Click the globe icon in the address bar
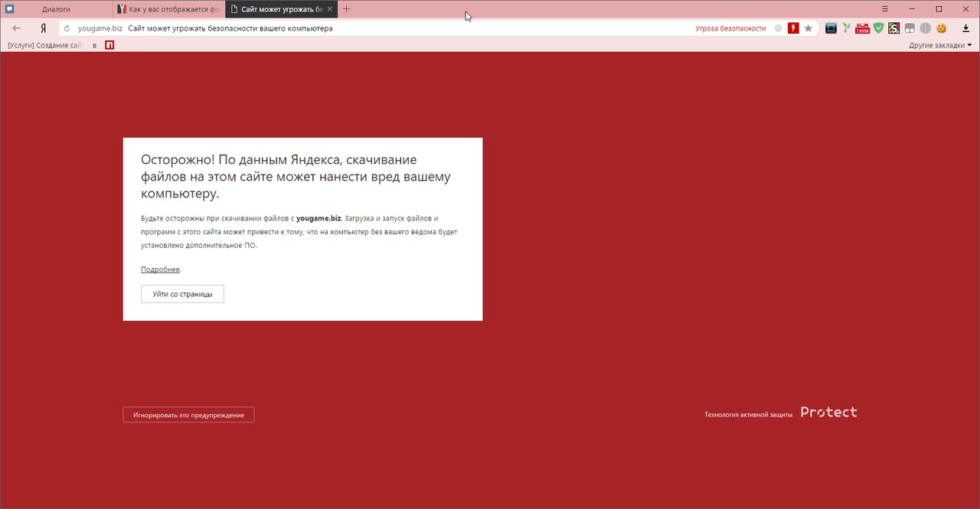This screenshot has height=509, width=980. [779, 28]
